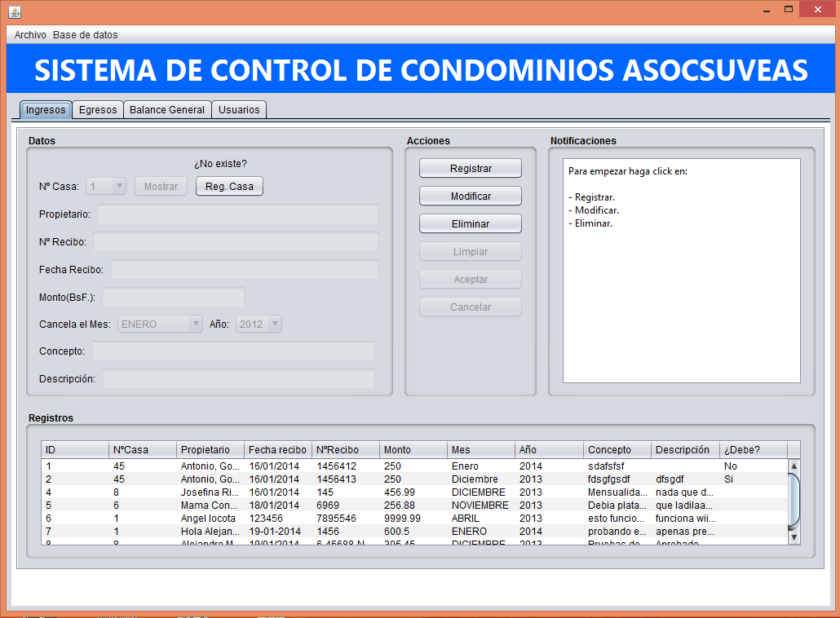Click the Registrar button
This screenshot has height=618, width=840.
[x=471, y=168]
